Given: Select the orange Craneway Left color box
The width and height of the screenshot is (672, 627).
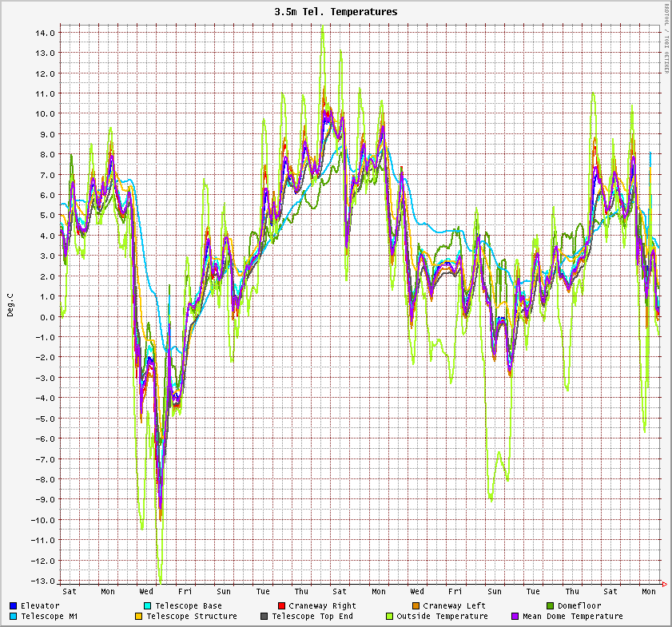Looking at the screenshot, I should click(x=416, y=606).
